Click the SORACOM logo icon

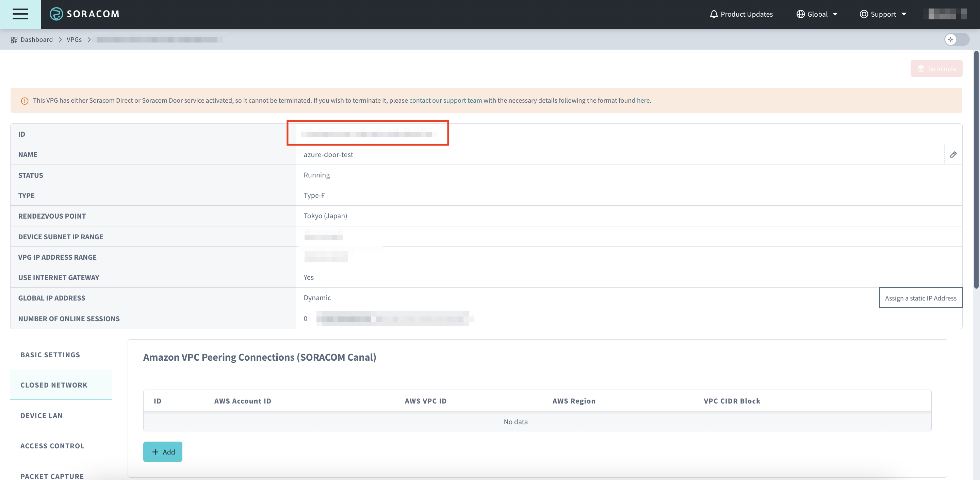(x=56, y=14)
